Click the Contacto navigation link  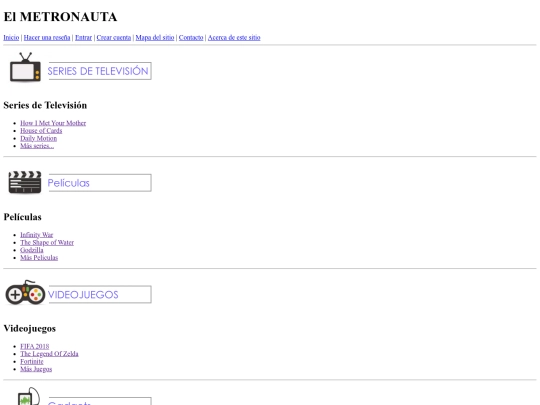[191, 38]
